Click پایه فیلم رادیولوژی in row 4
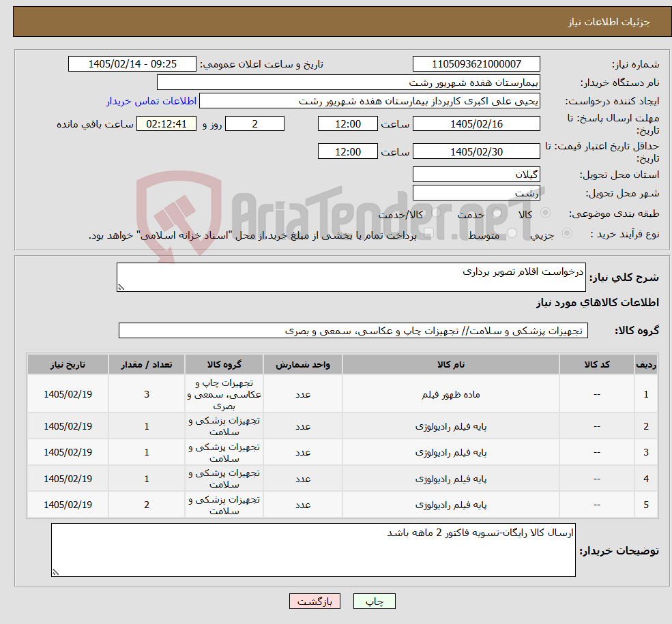Screen dimensions: 672x624 (451, 479)
